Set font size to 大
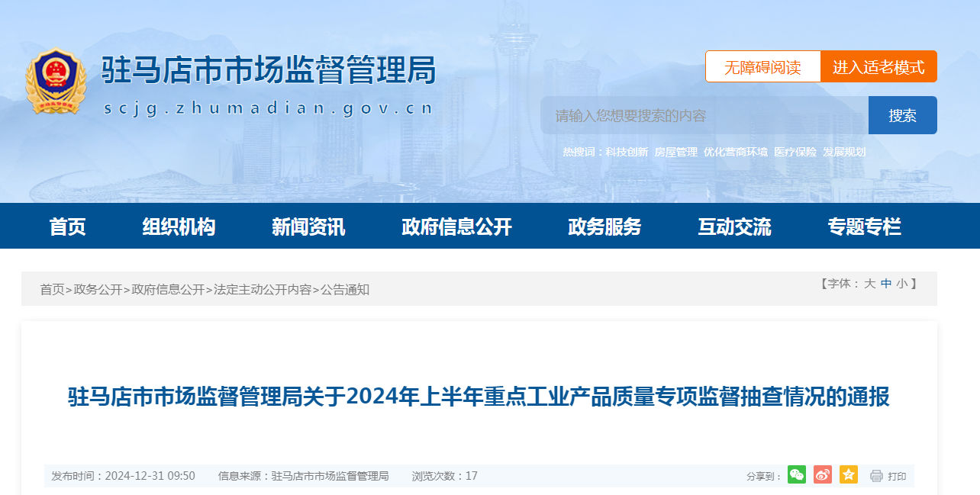 [869, 284]
